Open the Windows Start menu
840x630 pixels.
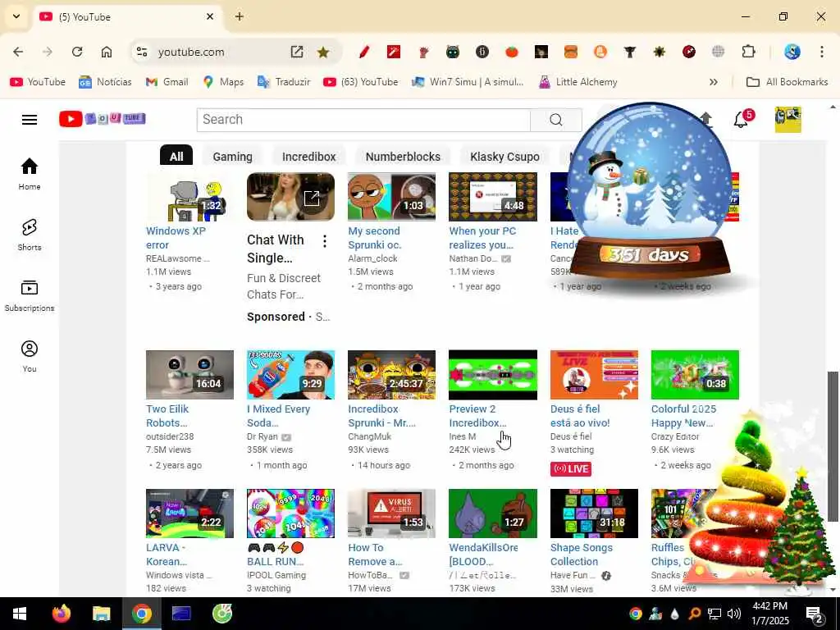tap(20, 614)
